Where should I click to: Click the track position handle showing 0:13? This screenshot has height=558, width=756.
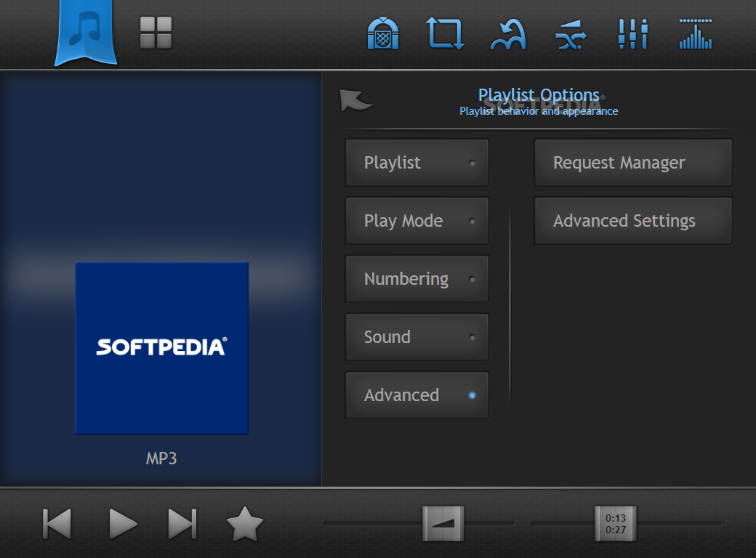[616, 524]
